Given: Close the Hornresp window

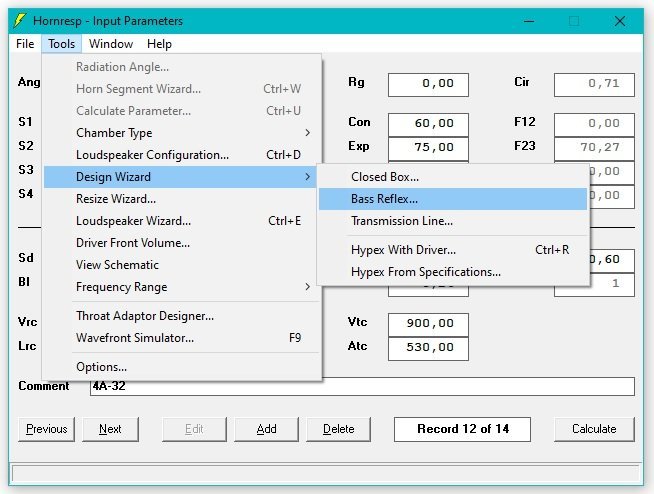Looking at the screenshot, I should pyautogui.click(x=620, y=21).
